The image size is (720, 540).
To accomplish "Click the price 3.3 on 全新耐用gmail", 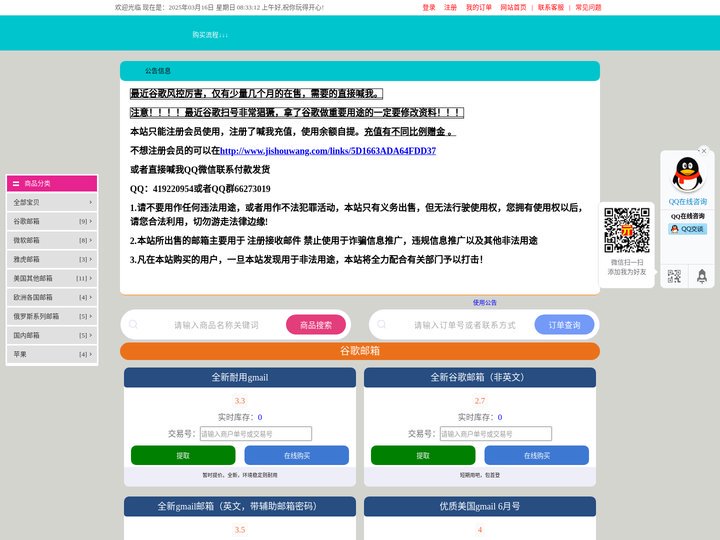I will pos(240,401).
